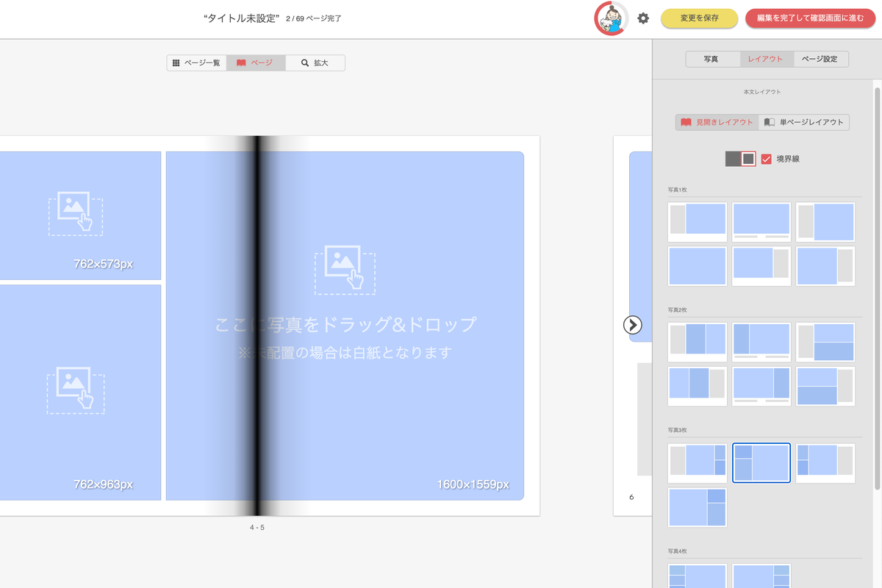Choose first 写真2枚 layout thumbnail

(x=697, y=342)
